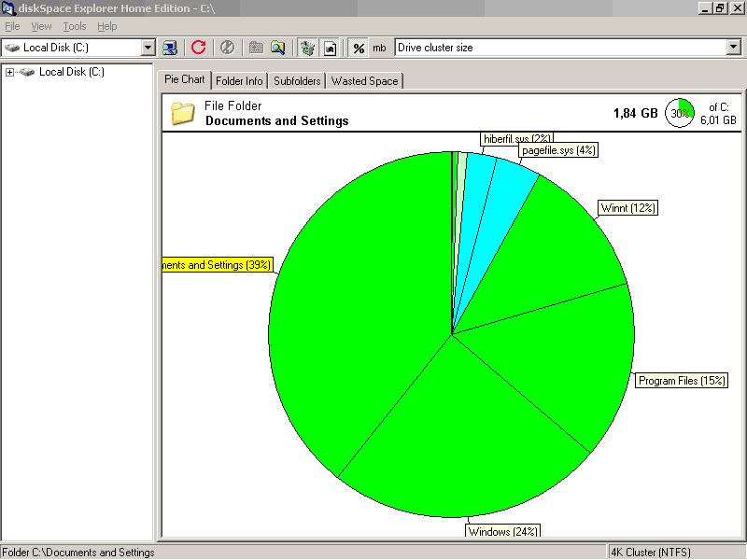Click the yellow folder icon in header
The width and height of the screenshot is (747, 560).
click(x=183, y=114)
